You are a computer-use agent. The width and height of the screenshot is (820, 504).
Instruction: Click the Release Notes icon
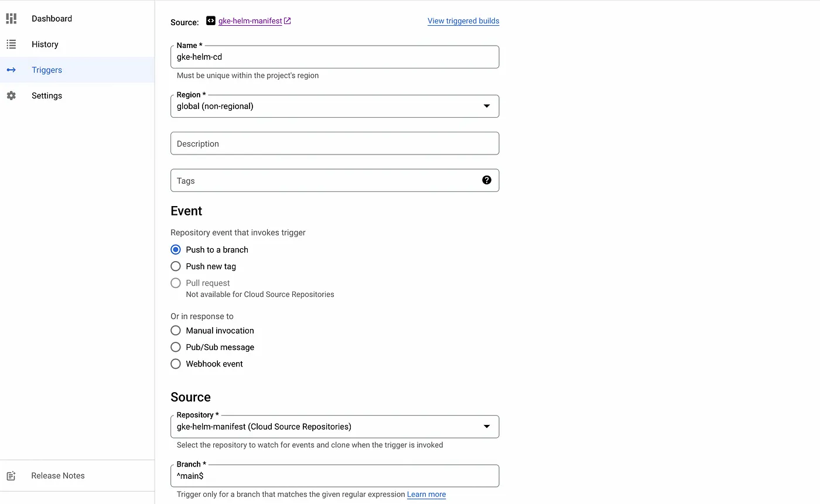11,475
